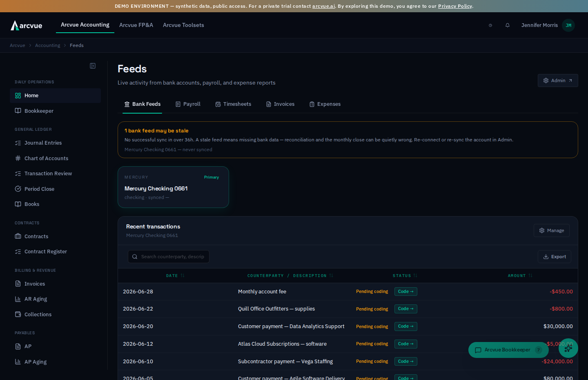The width and height of the screenshot is (588, 380).
Task: Click the 2026-06-22 date cell
Action: [x=138, y=309]
